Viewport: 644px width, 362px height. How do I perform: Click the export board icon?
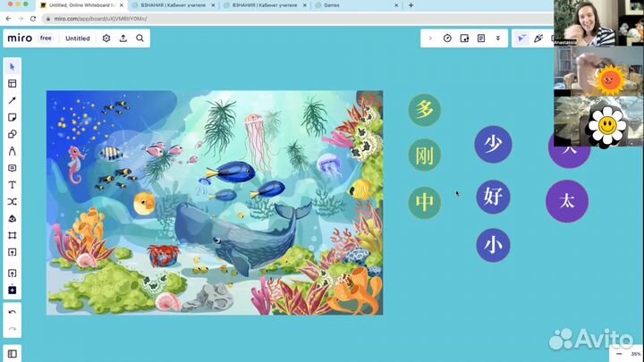click(123, 38)
